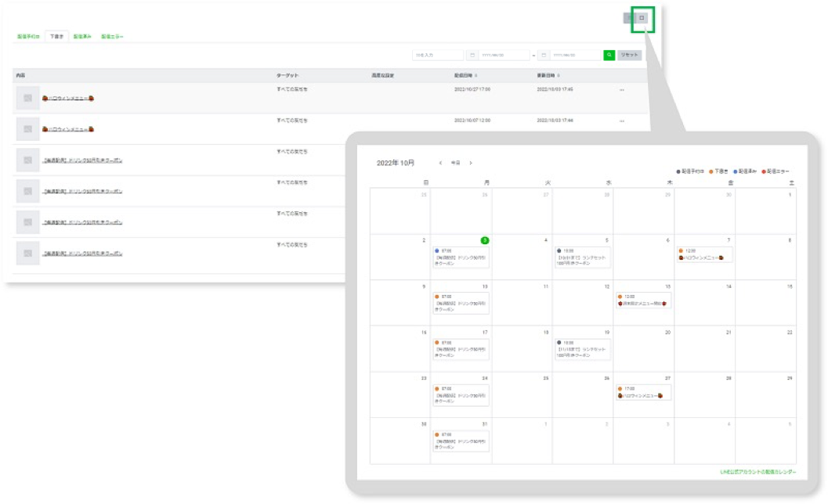
Task: Select the 下書き tab
Action: [56, 37]
